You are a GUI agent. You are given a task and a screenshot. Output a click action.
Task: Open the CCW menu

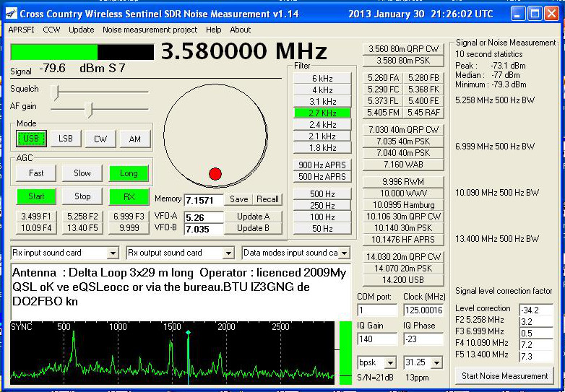tap(51, 30)
